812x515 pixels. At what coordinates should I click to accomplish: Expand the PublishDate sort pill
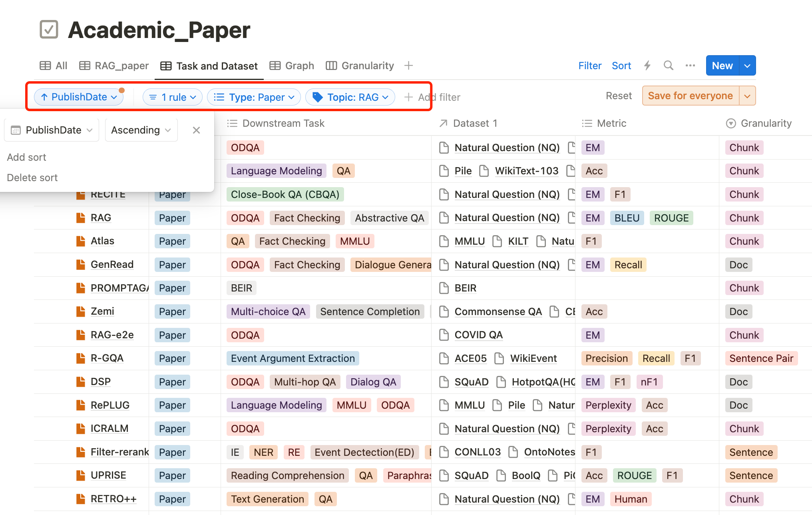tap(79, 97)
